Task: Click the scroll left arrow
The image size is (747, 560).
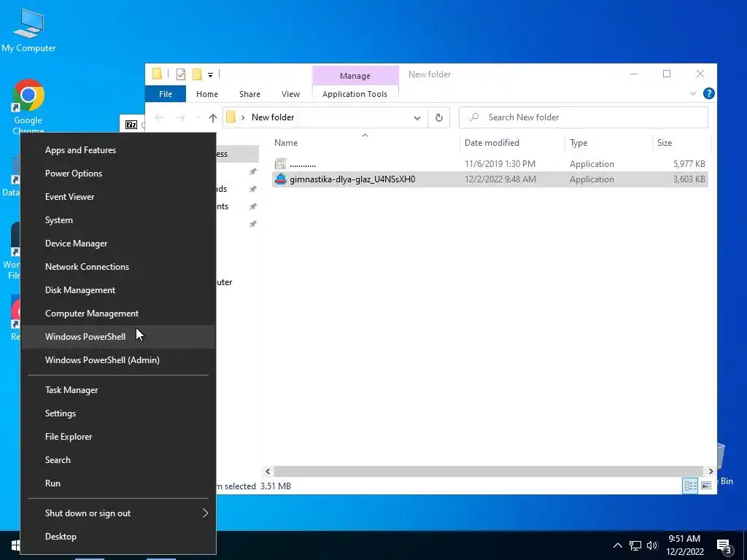Action: point(268,472)
